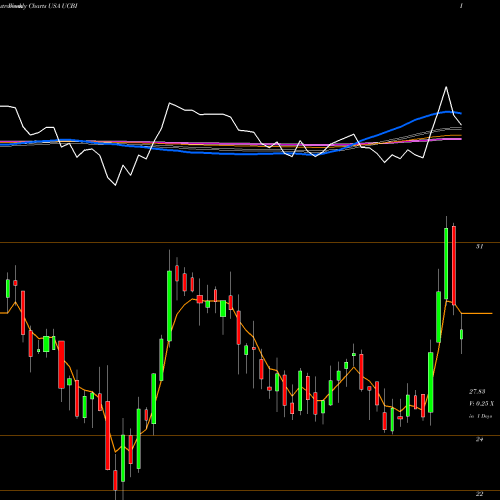Click the '24' price axis label
This screenshot has width=500, height=500.
479,439
